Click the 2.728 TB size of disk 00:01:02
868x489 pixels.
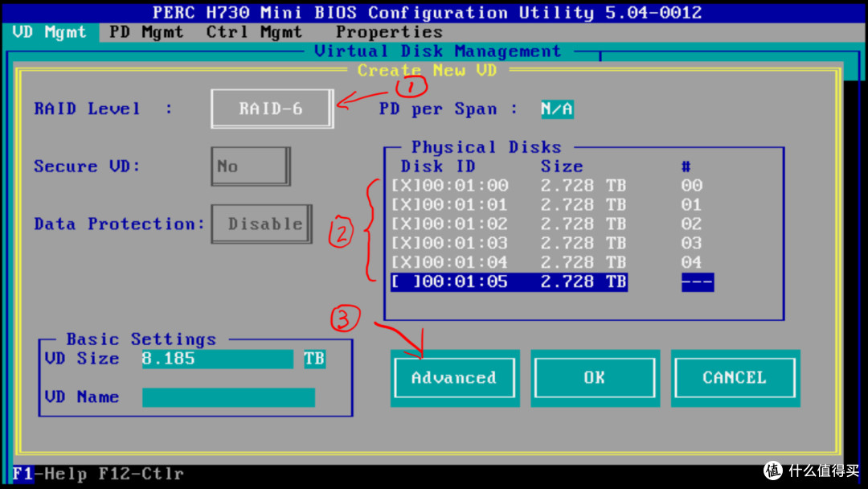tap(583, 224)
